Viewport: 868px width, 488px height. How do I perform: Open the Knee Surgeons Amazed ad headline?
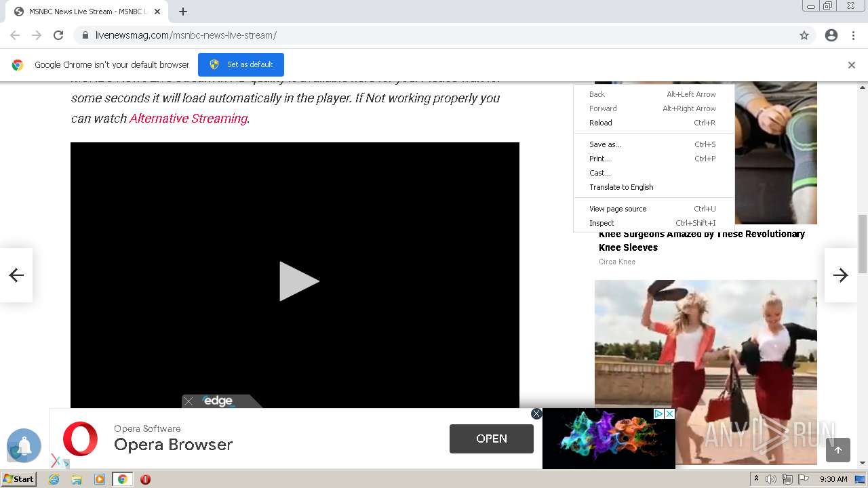(702, 241)
